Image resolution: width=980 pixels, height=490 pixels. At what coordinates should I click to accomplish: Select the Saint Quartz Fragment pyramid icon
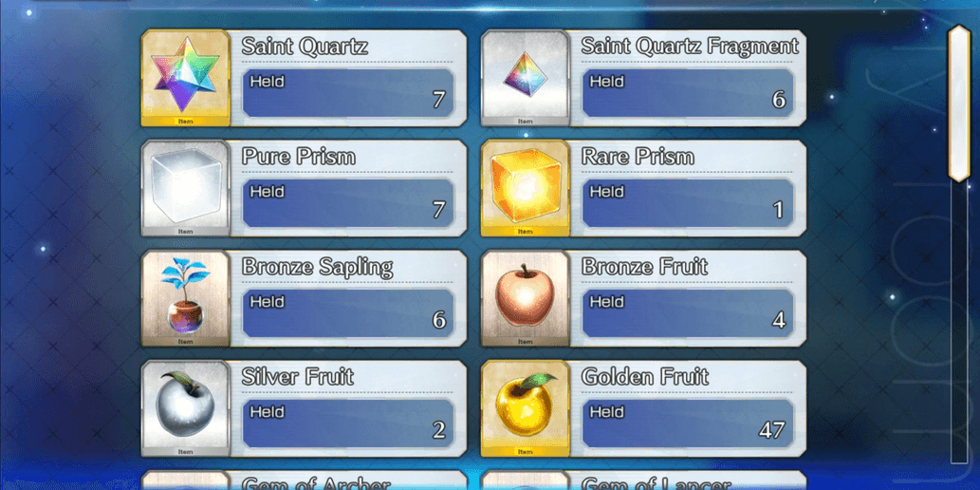525,78
